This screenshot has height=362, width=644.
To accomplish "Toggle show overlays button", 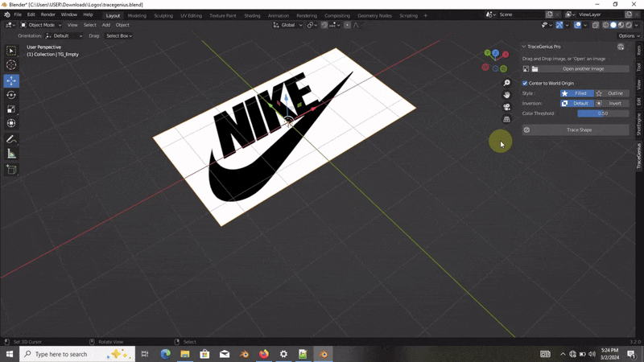I will (577, 25).
